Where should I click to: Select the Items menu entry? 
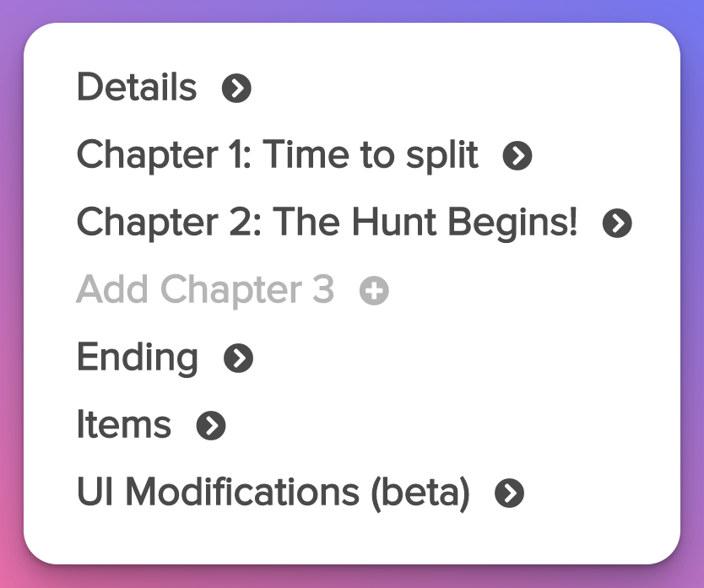[x=124, y=425]
